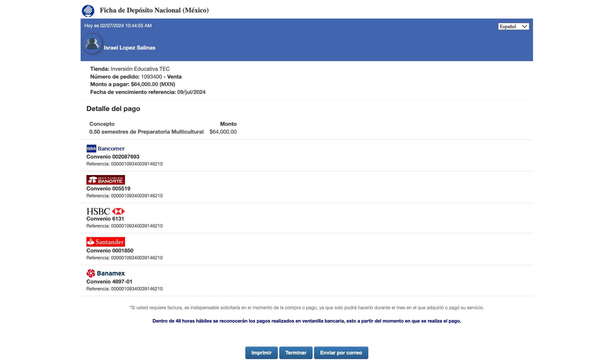Click the Convenio 6131 HSBC text
Screen dimensions: 609x364
point(105,219)
